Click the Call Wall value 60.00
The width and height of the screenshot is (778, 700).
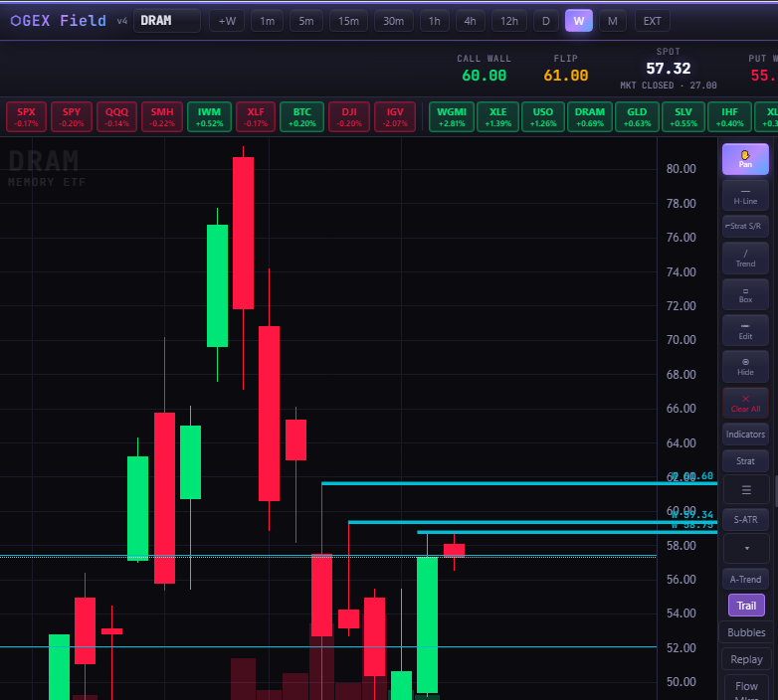[484, 76]
